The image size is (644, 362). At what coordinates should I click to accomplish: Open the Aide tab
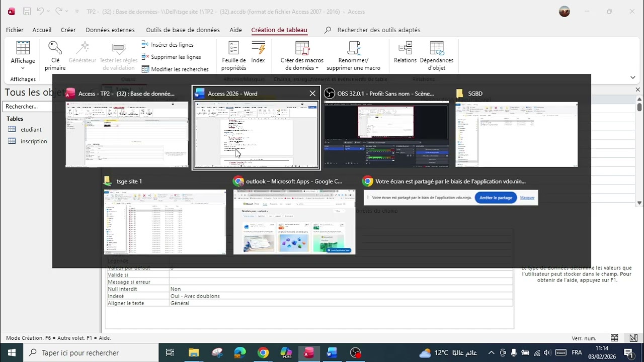[x=235, y=30]
